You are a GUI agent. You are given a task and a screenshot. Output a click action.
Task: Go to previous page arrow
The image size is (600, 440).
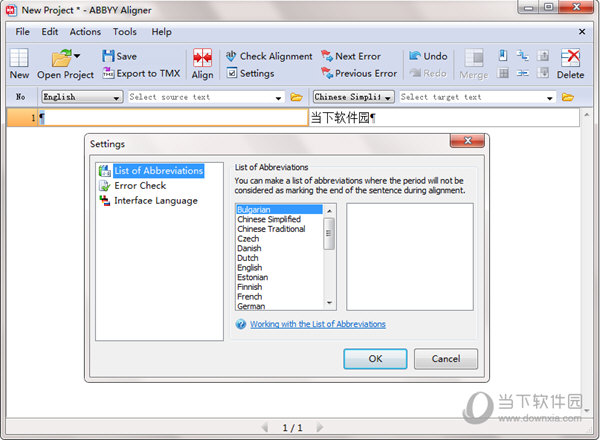[x=264, y=427]
